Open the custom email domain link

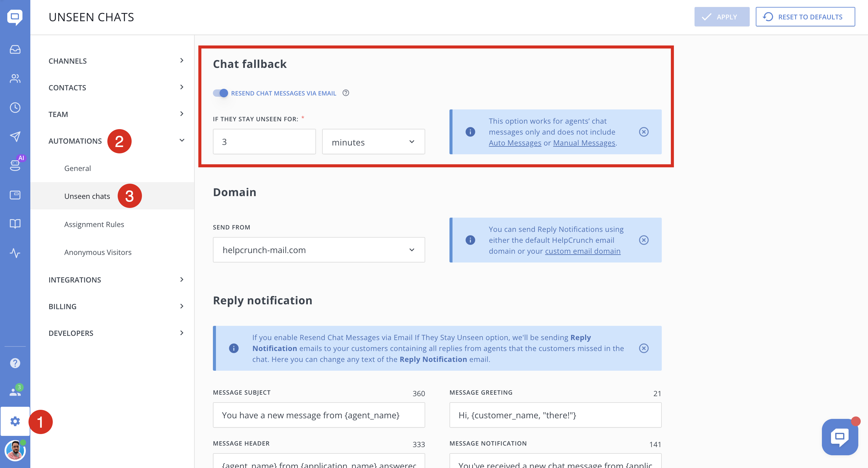583,251
